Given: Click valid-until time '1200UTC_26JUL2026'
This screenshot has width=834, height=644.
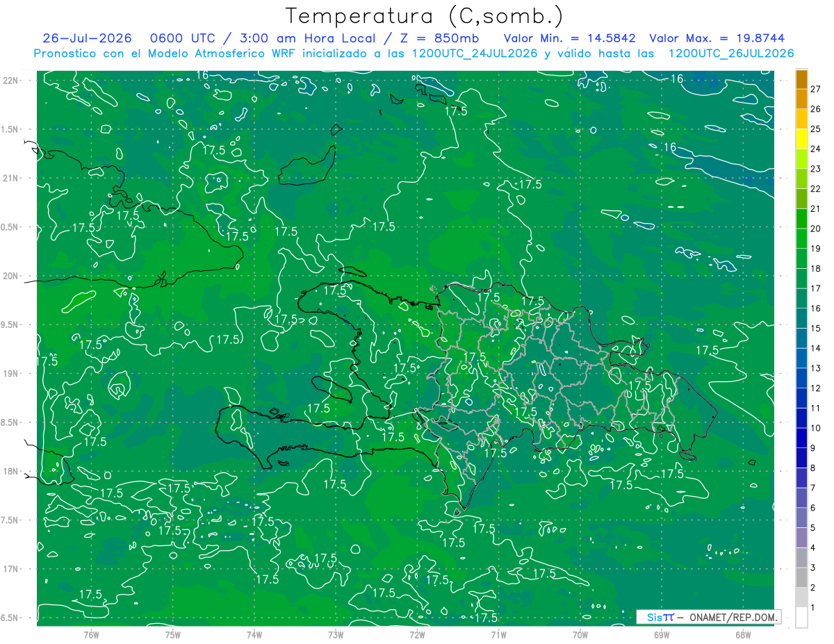Looking at the screenshot, I should click(x=731, y=53).
